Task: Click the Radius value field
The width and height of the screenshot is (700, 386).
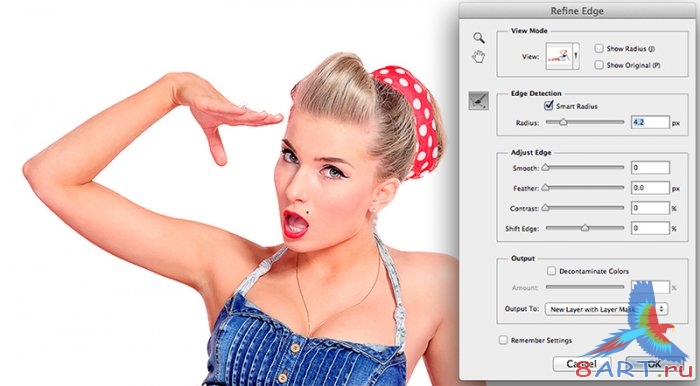Action: [x=650, y=122]
